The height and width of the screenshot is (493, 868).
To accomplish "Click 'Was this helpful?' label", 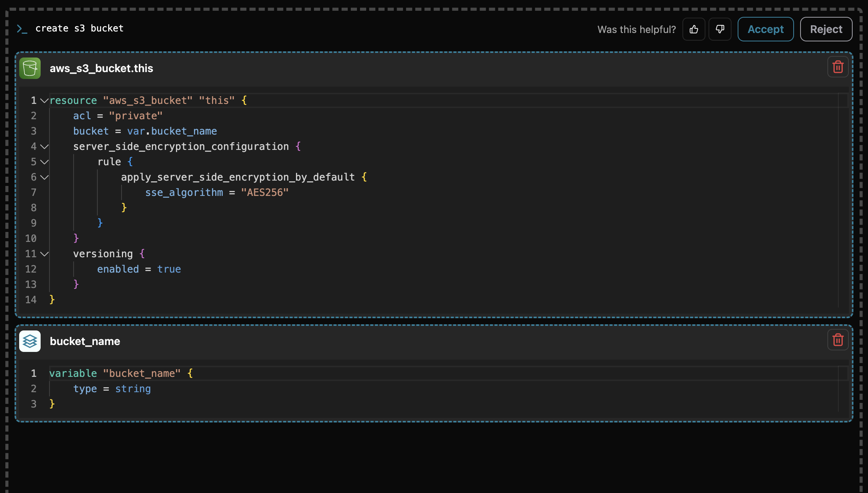I will [636, 30].
